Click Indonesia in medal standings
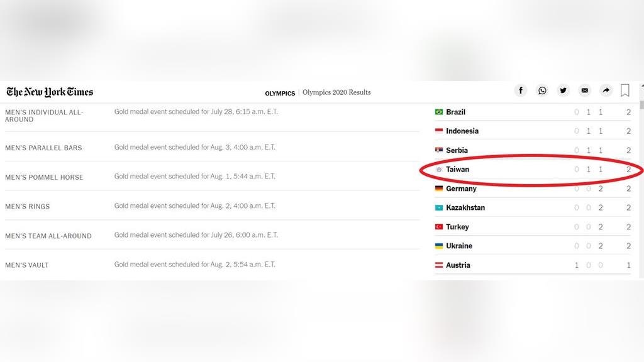 tap(462, 131)
